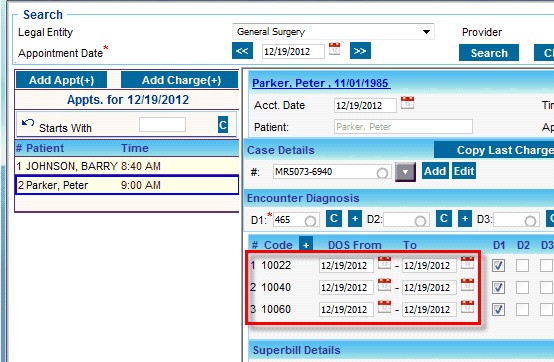Go to next appointment date
Viewport: 554px width, 362px height.
coord(360,51)
